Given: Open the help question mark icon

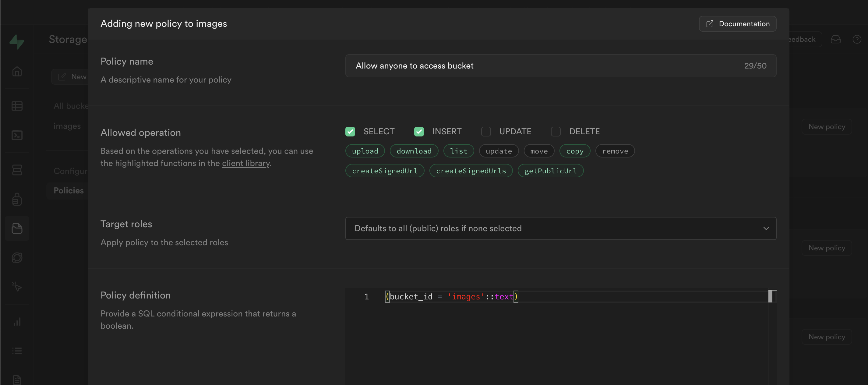Looking at the screenshot, I should (857, 39).
